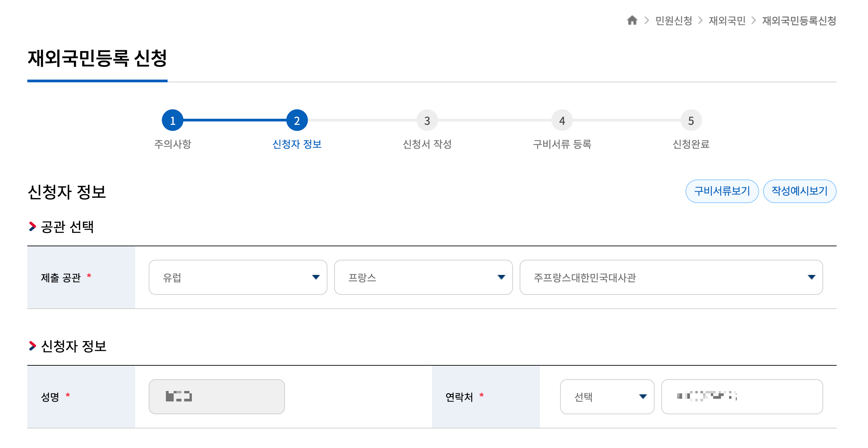The image size is (868, 448).
Task: Click the 연락처 phone number input field
Action: pos(742,397)
